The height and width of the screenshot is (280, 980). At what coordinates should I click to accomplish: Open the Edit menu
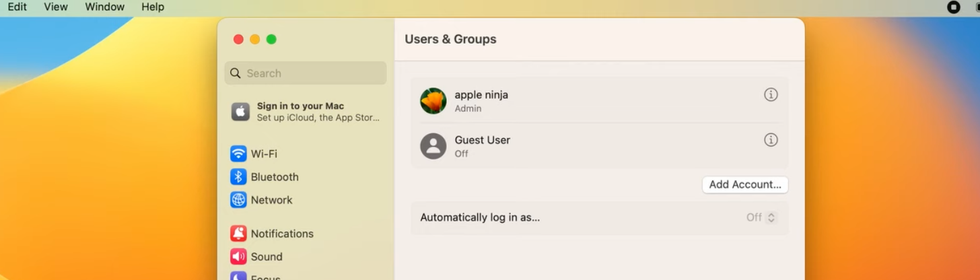(17, 7)
